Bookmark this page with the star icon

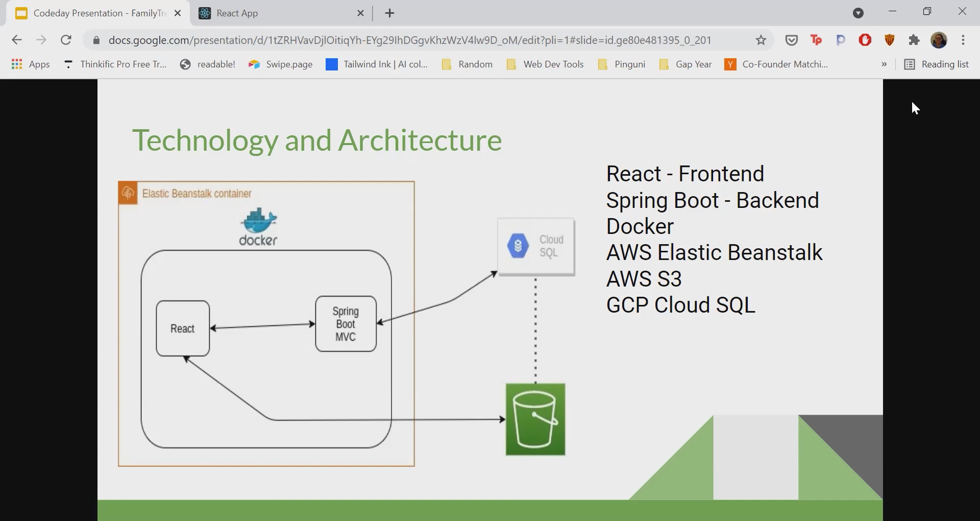[x=761, y=40]
